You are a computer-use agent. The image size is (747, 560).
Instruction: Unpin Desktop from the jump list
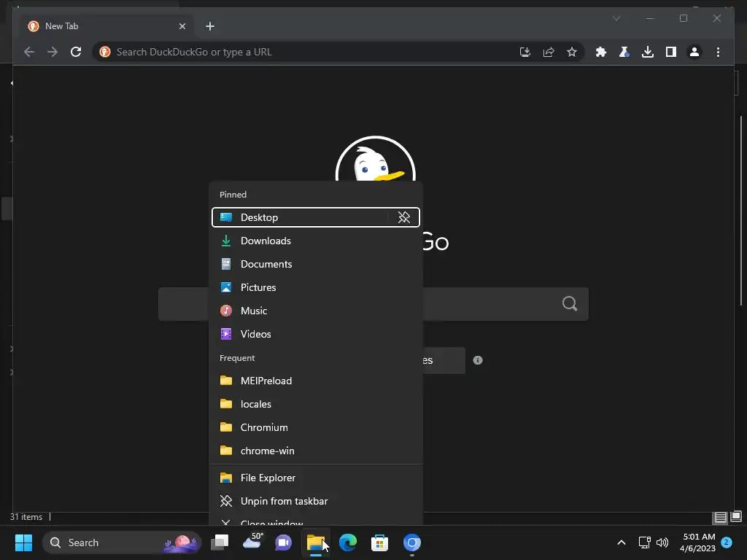(403, 217)
